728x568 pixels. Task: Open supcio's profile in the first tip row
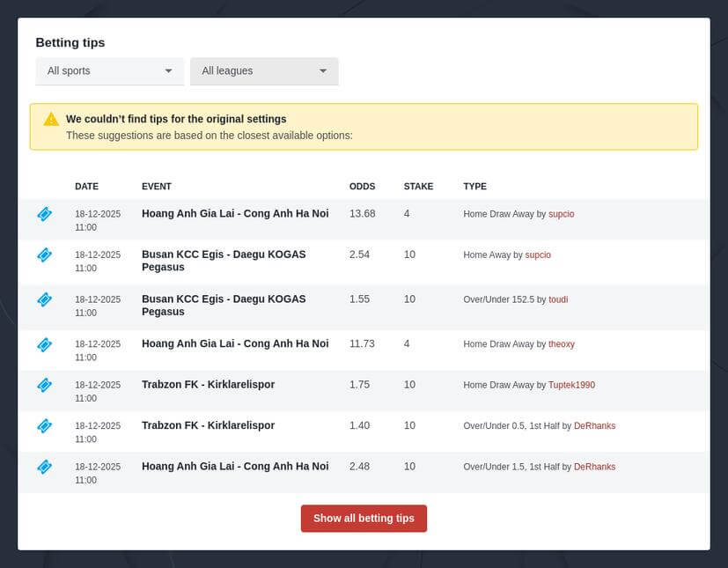click(561, 214)
